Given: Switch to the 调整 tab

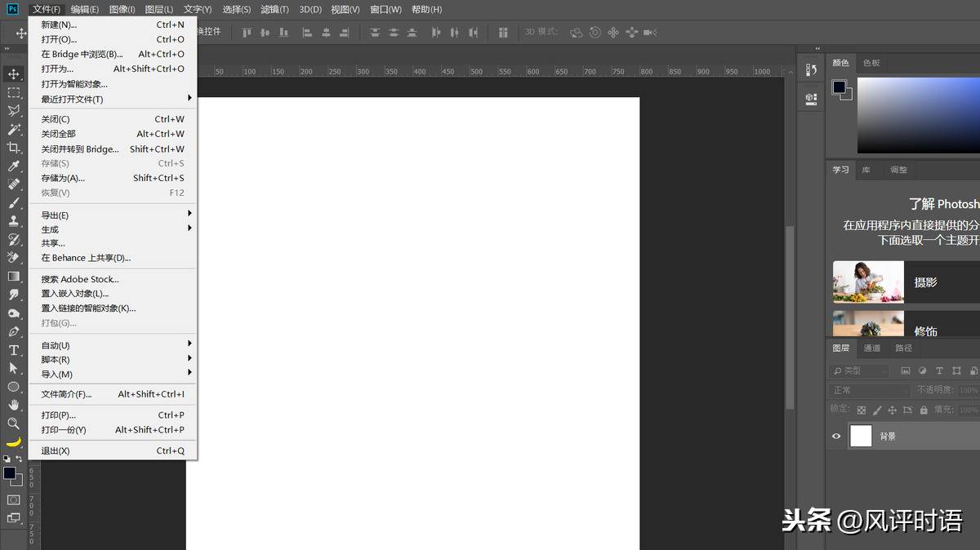Looking at the screenshot, I should [898, 170].
